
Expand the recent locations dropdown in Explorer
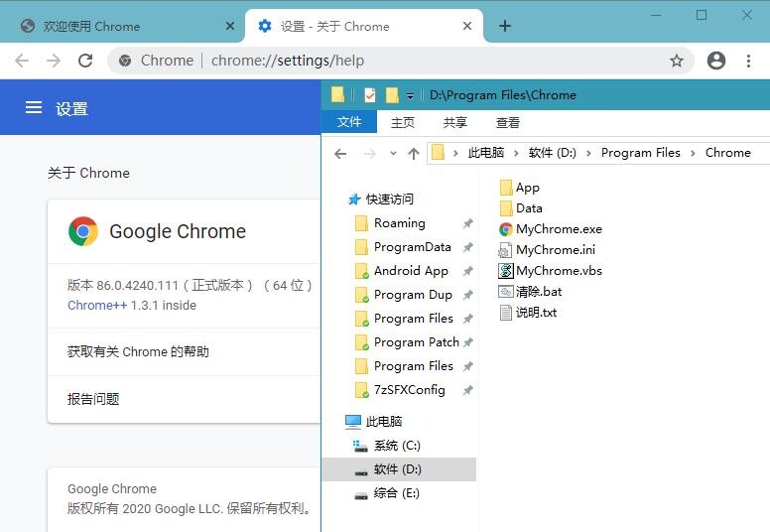[393, 154]
